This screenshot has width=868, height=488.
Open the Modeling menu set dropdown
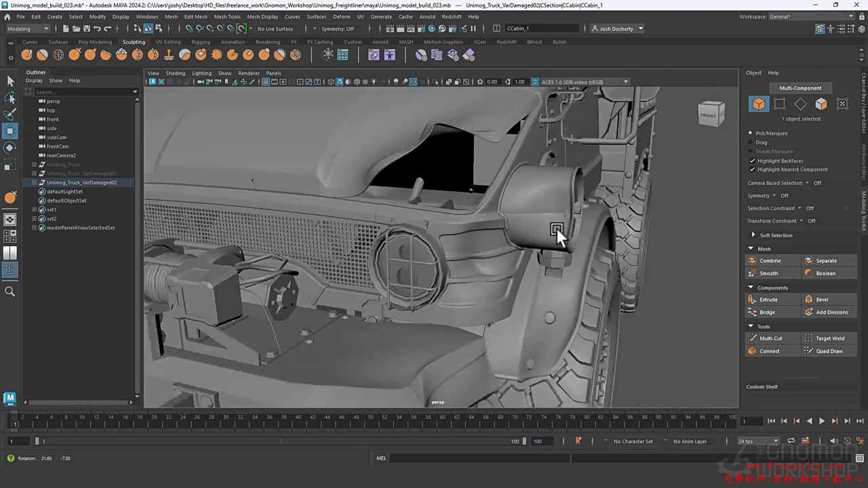28,28
